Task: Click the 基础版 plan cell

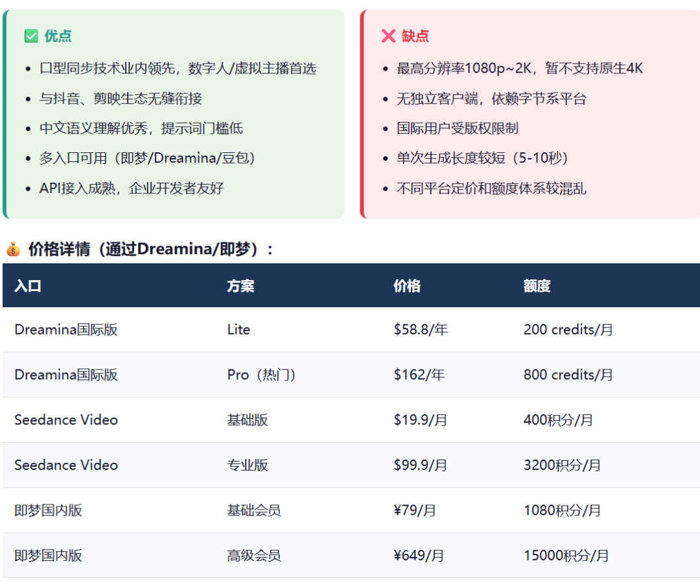Action: point(248,419)
